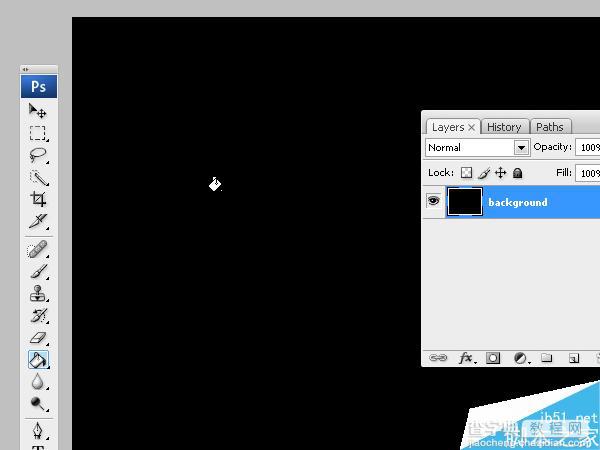
Task: Create a new layer group
Action: [546, 358]
